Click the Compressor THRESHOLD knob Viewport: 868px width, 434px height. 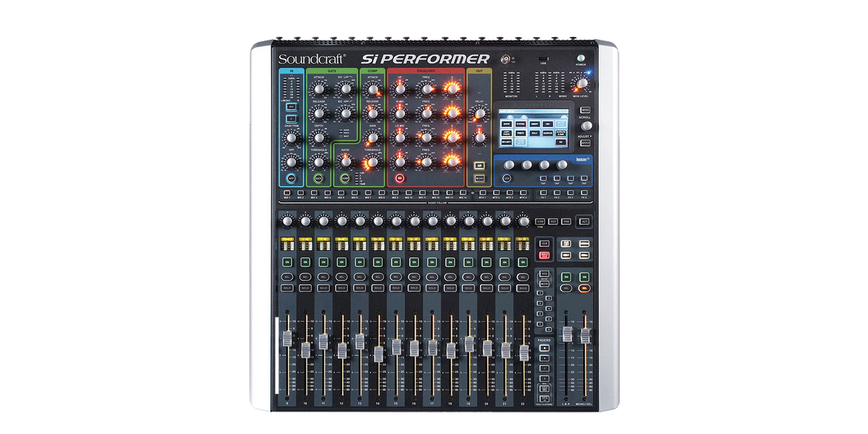(373, 162)
